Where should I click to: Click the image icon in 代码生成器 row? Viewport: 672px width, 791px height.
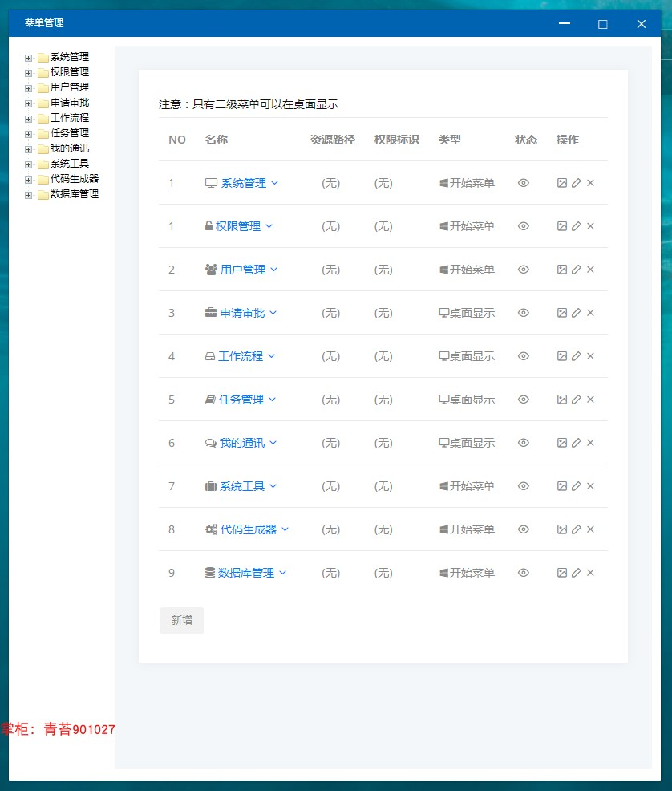coord(561,529)
